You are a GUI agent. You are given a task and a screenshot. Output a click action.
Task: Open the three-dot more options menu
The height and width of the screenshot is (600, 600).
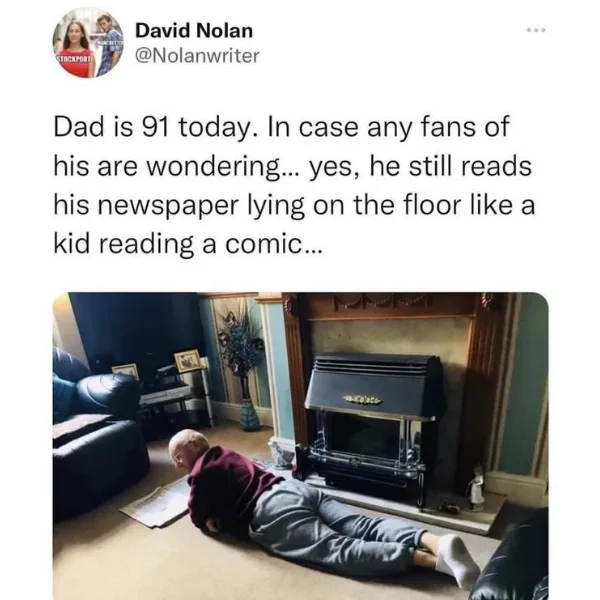click(x=536, y=30)
